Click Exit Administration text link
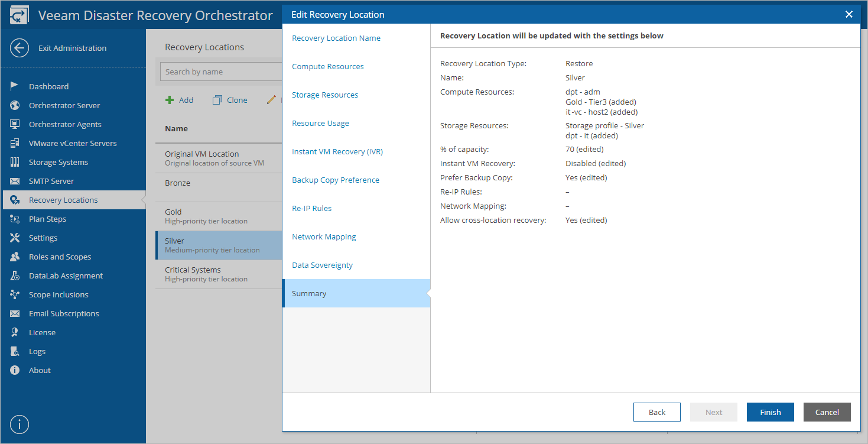868x444 pixels. pos(73,48)
